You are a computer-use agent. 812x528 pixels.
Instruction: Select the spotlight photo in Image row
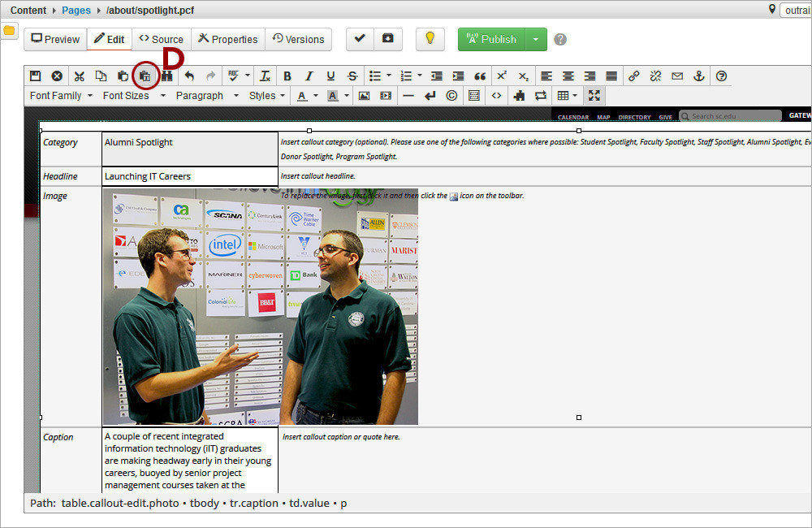[x=261, y=307]
